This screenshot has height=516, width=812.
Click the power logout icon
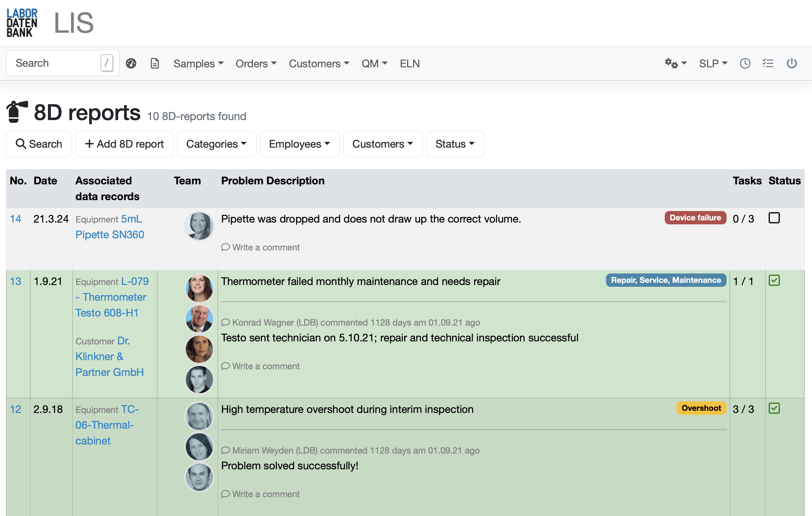pyautogui.click(x=791, y=63)
